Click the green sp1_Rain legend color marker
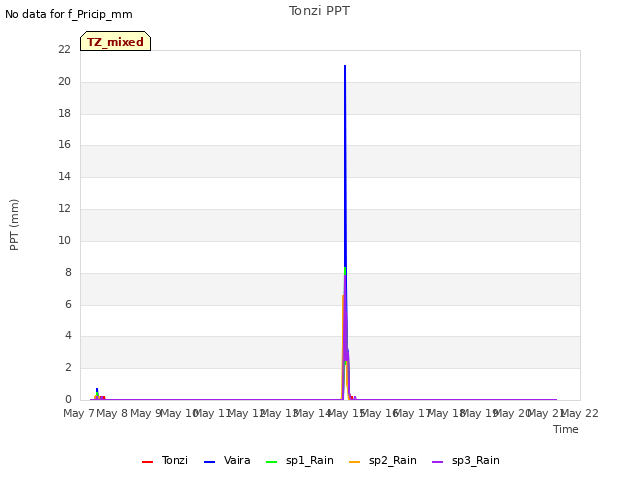The height and width of the screenshot is (480, 640). point(271,462)
